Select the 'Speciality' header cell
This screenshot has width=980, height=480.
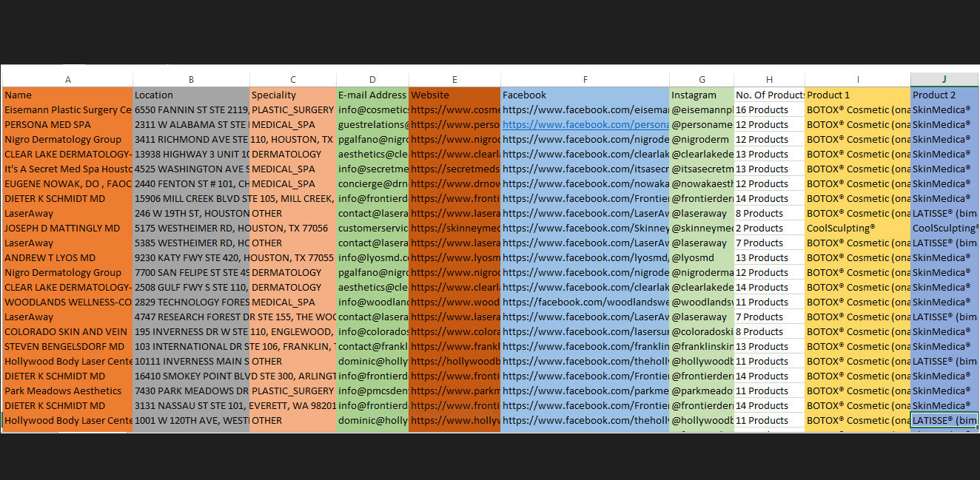pos(292,95)
